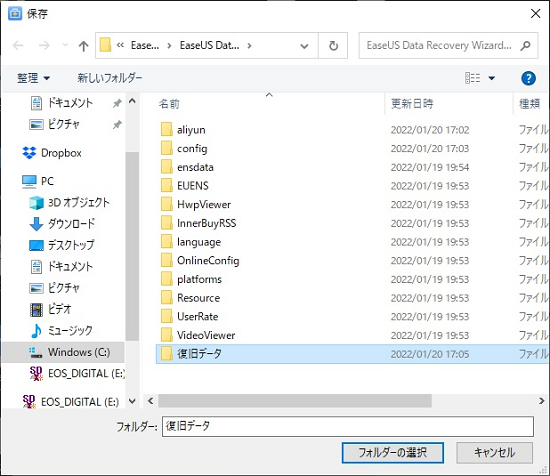550x476 pixels.
Task: Select Windows (C:) drive
Action: coord(63,352)
